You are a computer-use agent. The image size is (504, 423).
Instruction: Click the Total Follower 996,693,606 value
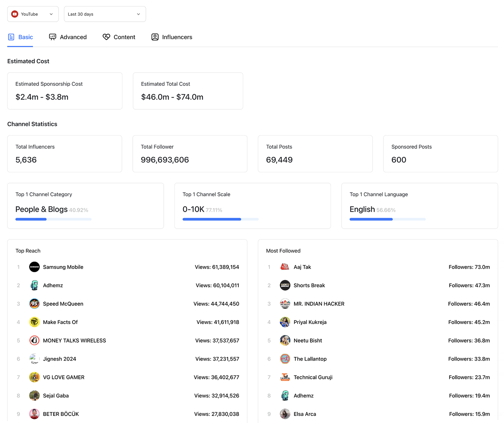165,160
